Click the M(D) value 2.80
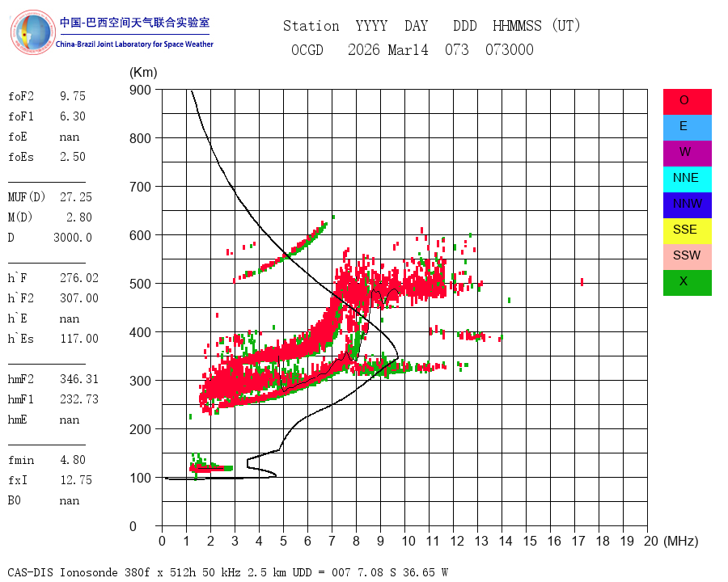This screenshot has width=728, height=582. [79, 217]
